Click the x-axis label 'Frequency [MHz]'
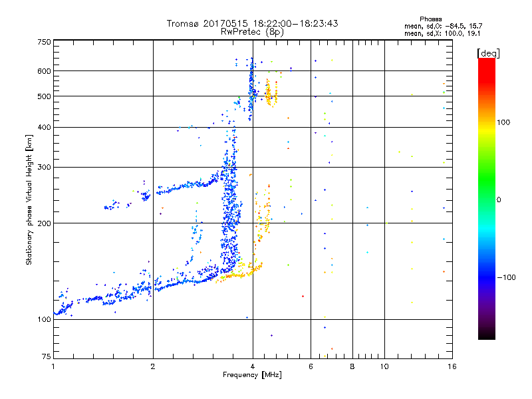This screenshot has height=399, width=532. pyautogui.click(x=252, y=375)
